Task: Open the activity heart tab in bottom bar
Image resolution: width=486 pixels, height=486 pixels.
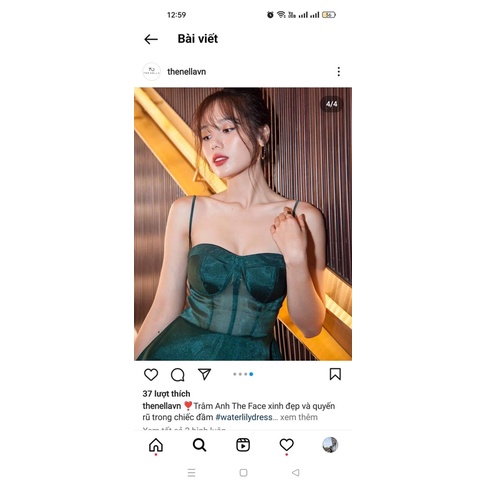Action: pyautogui.click(x=286, y=445)
